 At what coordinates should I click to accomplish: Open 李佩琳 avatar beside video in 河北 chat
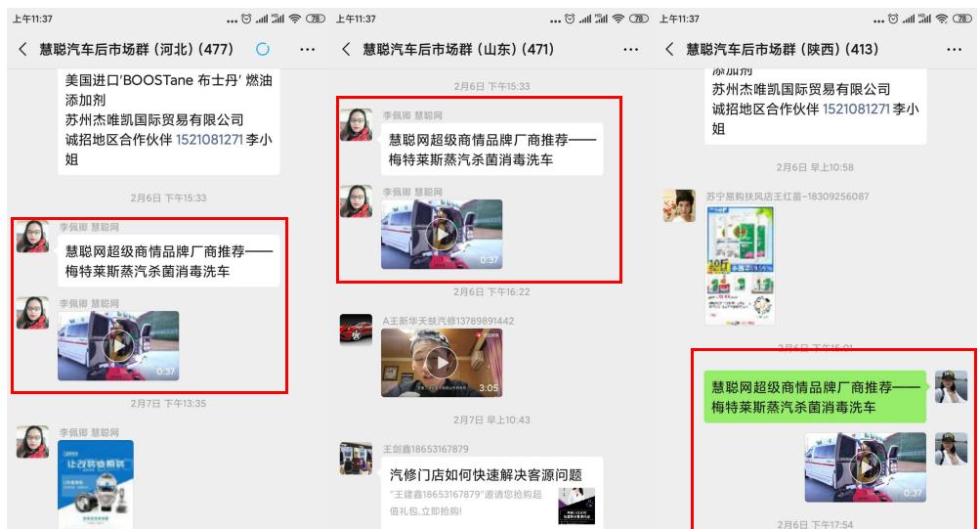32,313
